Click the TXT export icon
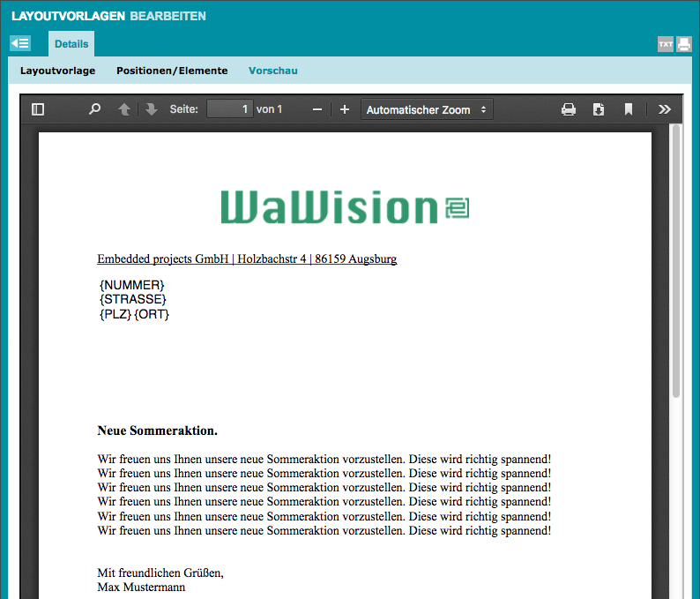Image resolution: width=700 pixels, height=599 pixels. click(666, 44)
